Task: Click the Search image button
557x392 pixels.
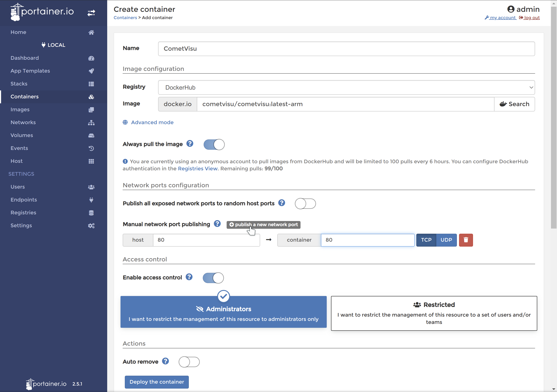Action: 514,104
